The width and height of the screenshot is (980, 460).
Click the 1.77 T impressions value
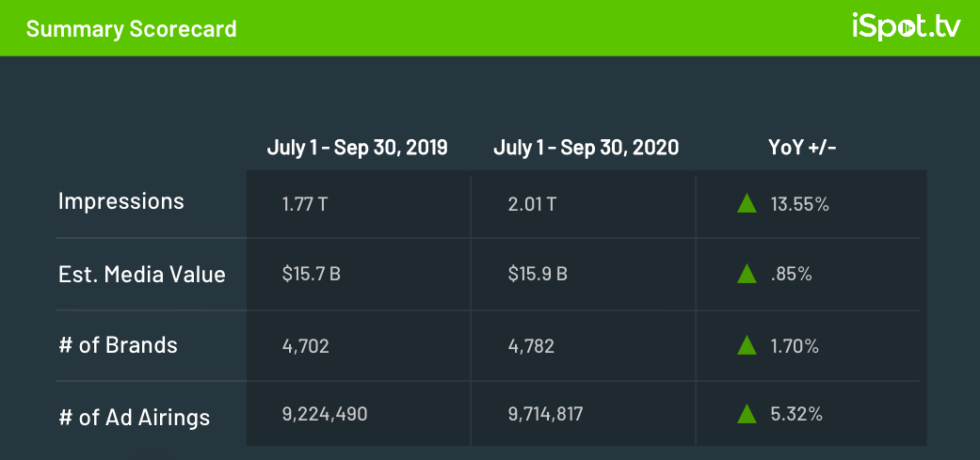coord(304,204)
